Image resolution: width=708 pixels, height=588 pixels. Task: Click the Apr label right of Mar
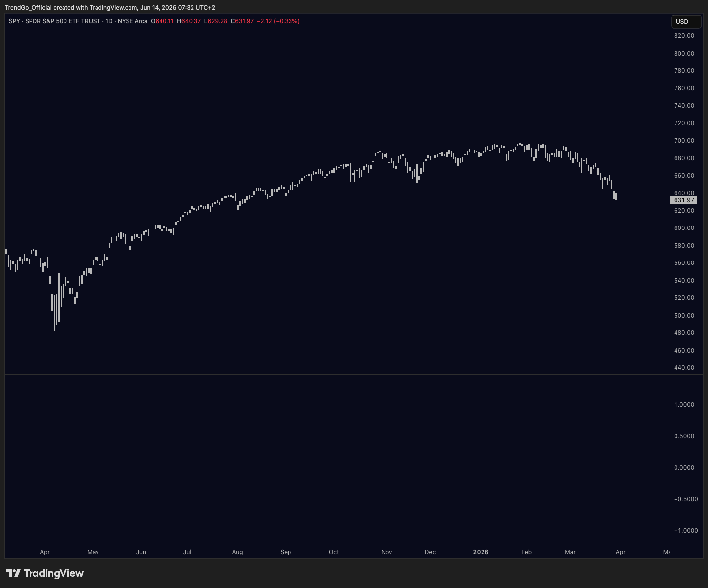[621, 552]
